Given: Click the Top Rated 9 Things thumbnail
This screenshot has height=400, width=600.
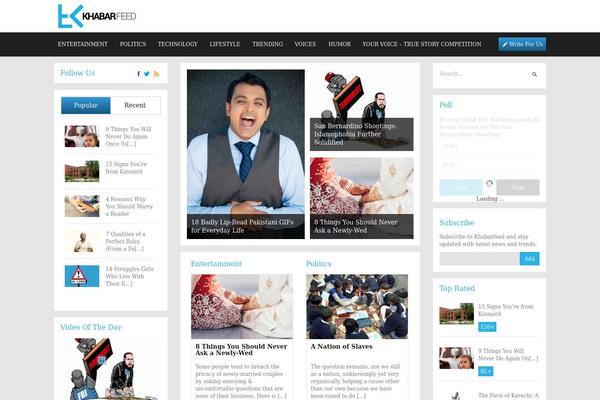Looking at the screenshot, I should [457, 358].
